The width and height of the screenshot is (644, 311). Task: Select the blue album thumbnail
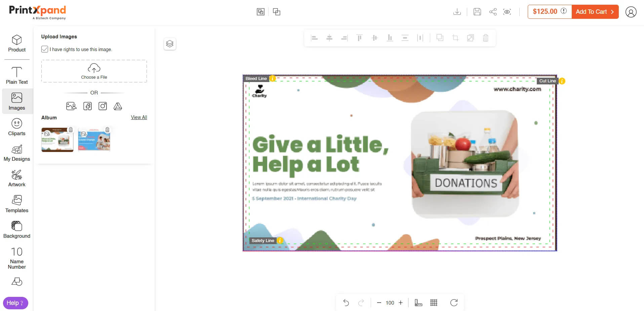(x=94, y=140)
